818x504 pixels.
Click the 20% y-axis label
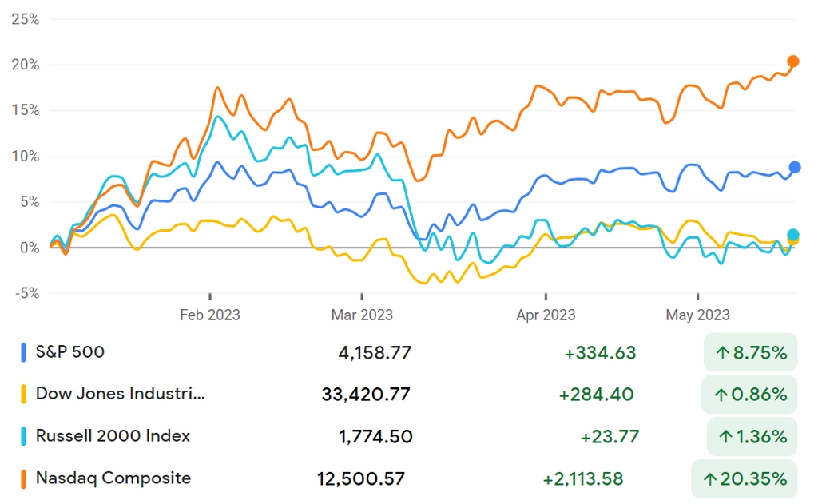26,65
